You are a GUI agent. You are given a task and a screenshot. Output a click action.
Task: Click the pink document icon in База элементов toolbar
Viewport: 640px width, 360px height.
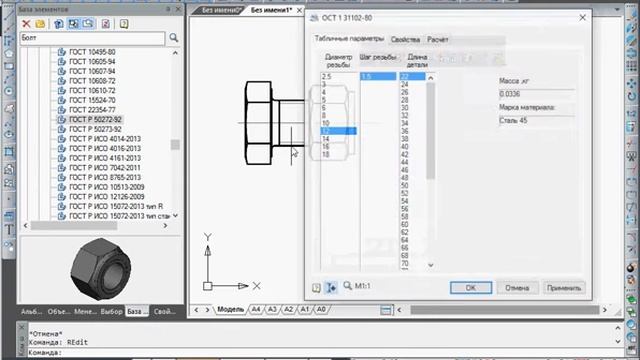tap(106, 24)
